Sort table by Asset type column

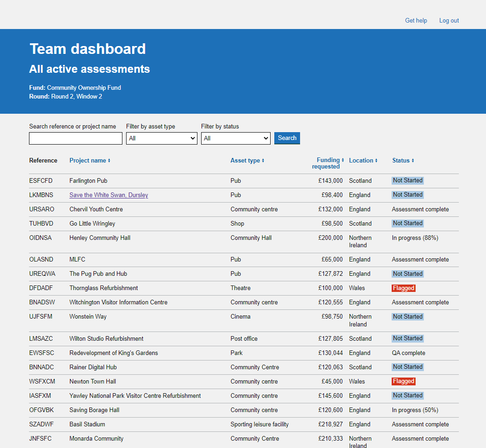[247, 161]
